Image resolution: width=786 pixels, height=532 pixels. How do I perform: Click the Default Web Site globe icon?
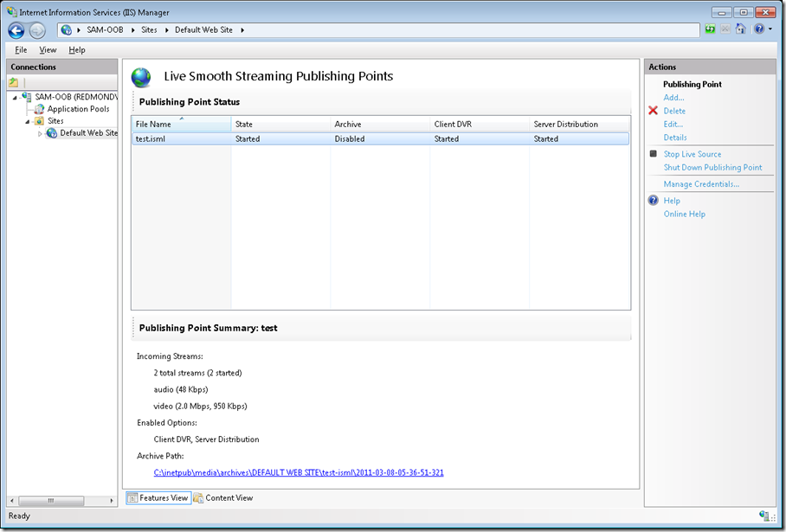[52, 133]
